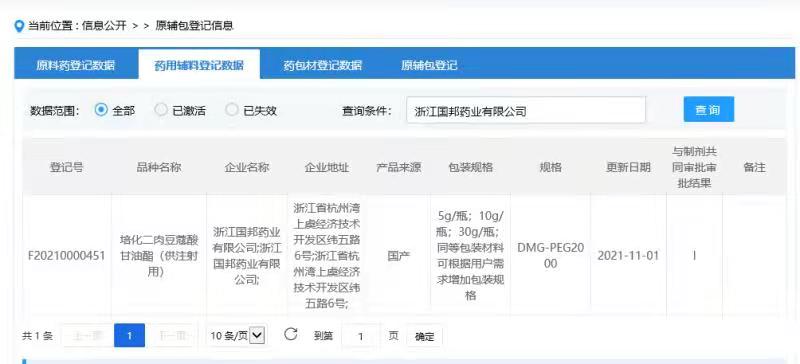Click the approval result I cell

(694, 255)
